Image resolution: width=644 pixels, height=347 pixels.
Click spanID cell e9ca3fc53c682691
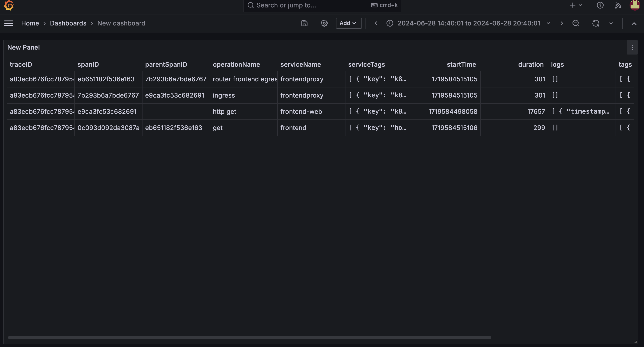(108, 111)
